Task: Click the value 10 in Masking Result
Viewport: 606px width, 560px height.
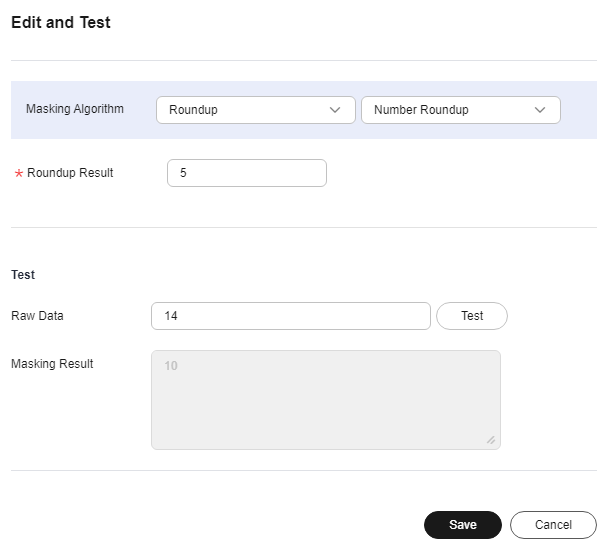Action: point(171,366)
